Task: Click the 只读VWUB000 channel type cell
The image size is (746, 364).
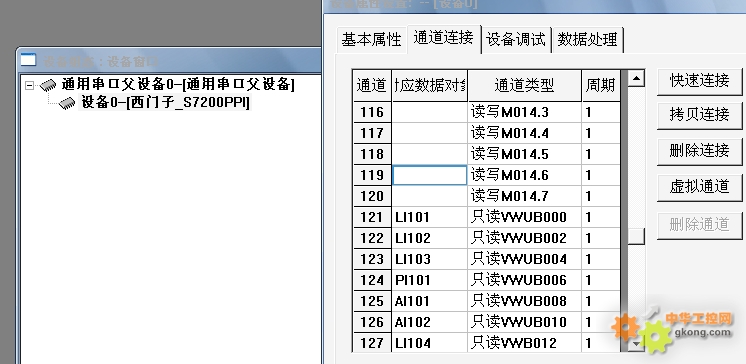Action: coord(524,217)
